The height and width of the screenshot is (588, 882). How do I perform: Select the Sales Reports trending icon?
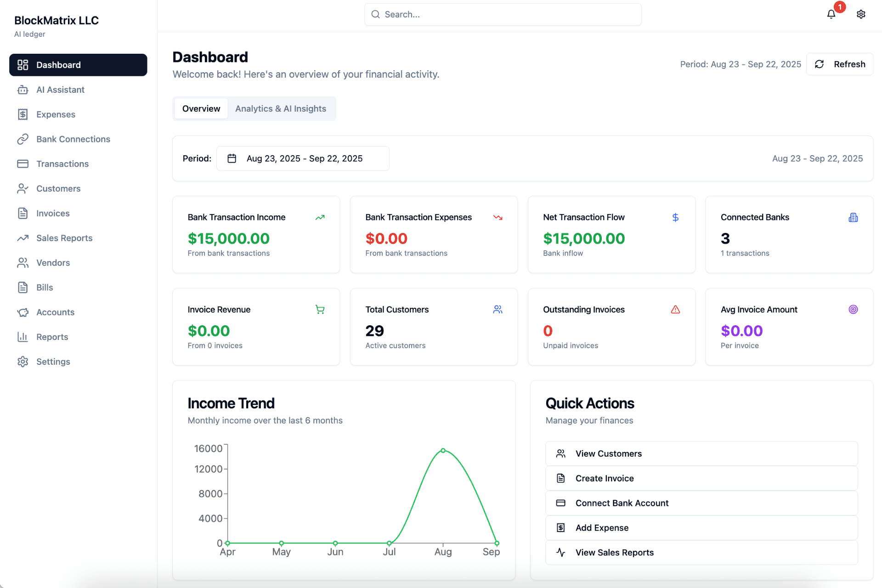pos(23,238)
